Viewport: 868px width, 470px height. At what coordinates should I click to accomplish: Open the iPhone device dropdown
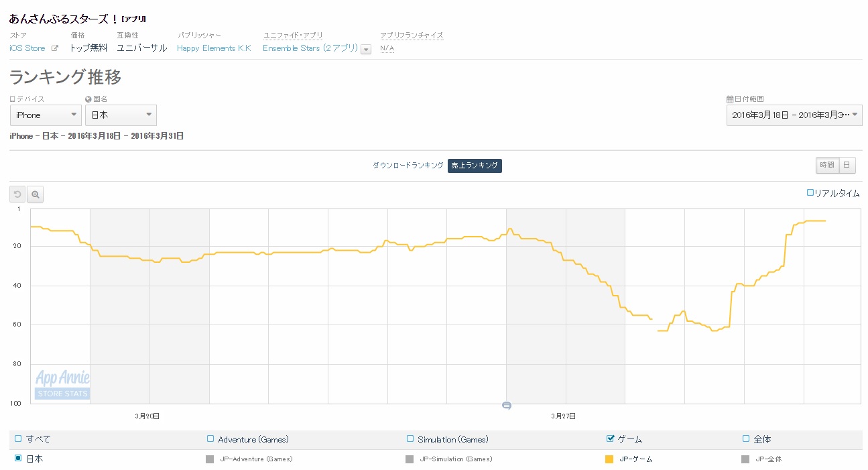(46, 115)
